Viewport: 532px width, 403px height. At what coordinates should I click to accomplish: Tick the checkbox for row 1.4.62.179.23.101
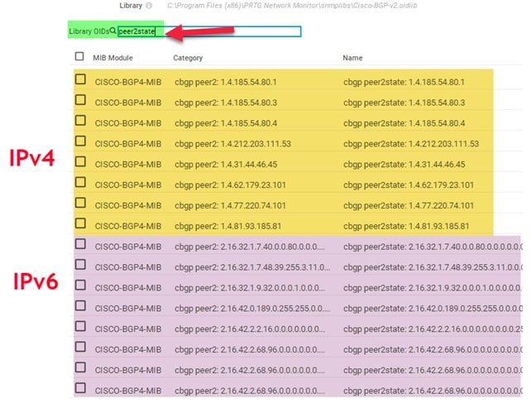[x=80, y=182]
